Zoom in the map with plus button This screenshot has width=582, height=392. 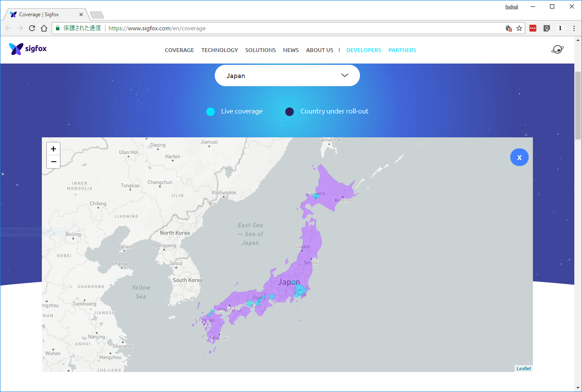(53, 149)
